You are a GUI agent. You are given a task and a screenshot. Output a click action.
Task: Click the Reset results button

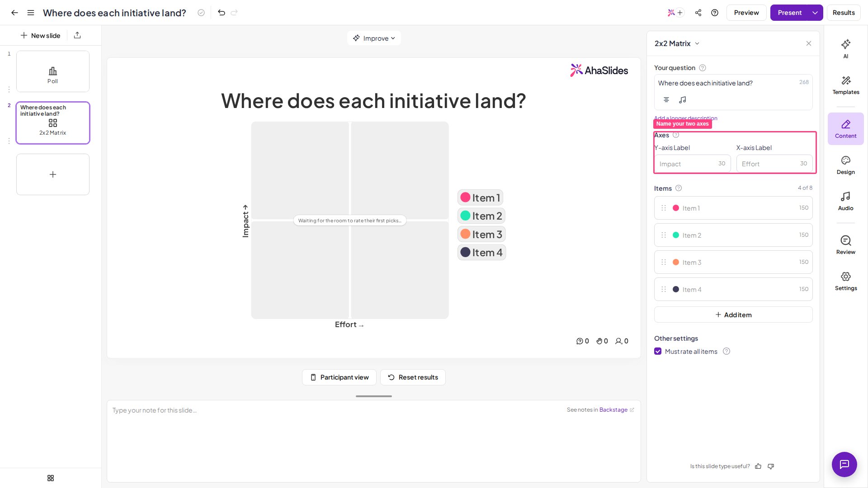413,377
